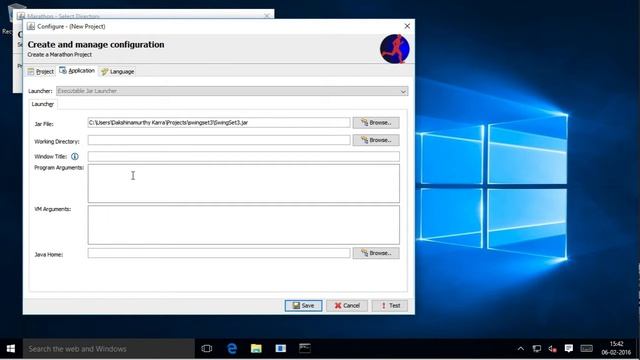Open the Command Prompt taskbar icon
640x360 pixels.
pyautogui.click(x=305, y=349)
